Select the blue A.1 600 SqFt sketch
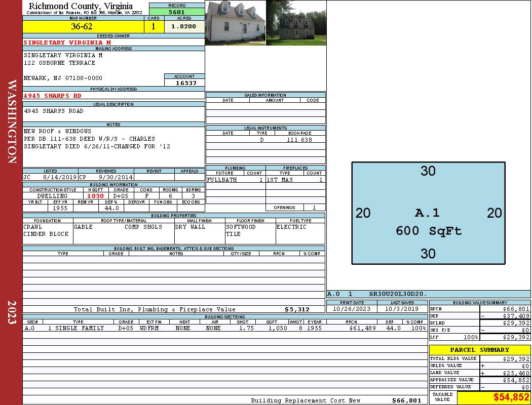Image resolution: width=532 pixels, height=405 pixels. pos(428,213)
